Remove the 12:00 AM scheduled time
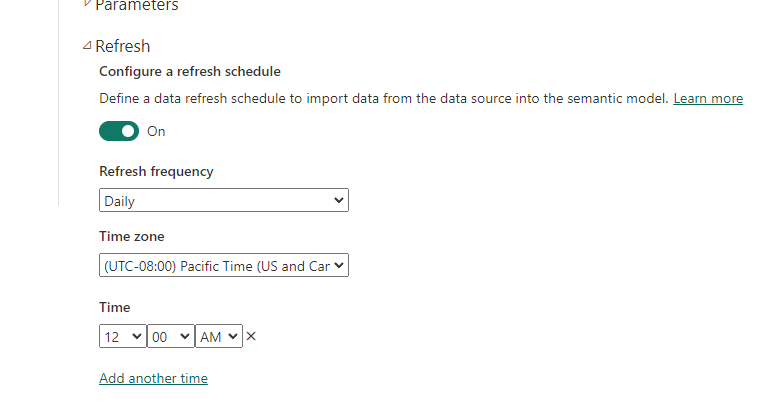This screenshot has height=415, width=781. click(x=251, y=336)
